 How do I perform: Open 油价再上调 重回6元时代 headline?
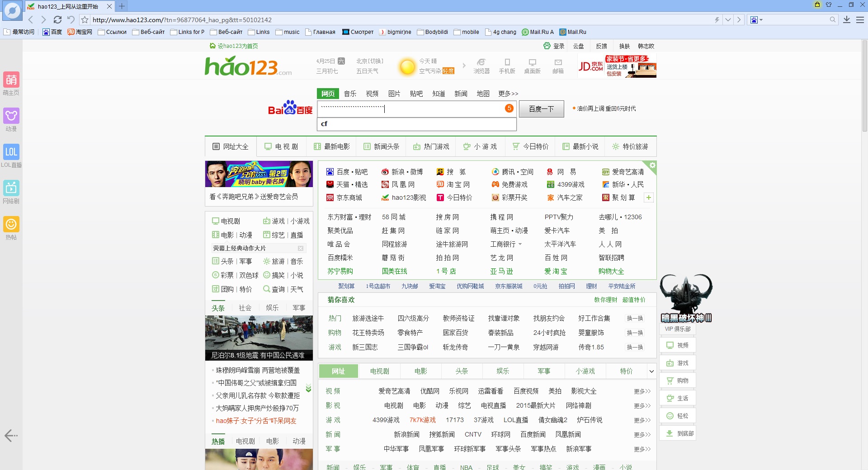coord(606,108)
